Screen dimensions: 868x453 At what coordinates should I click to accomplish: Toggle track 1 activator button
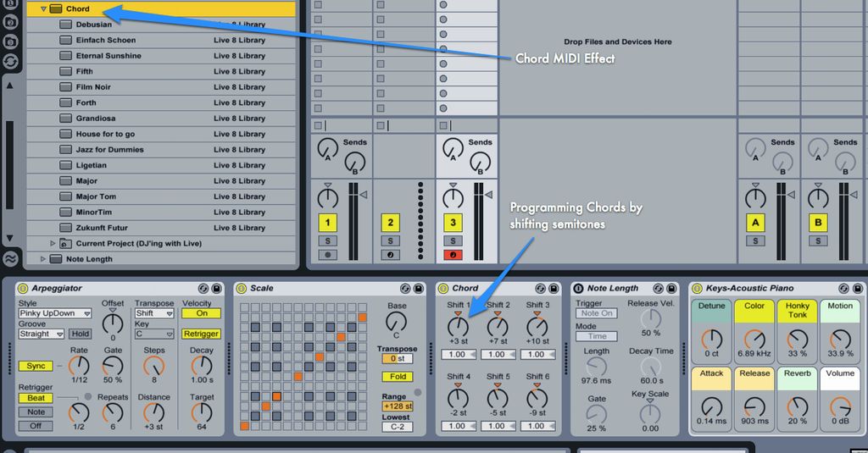click(328, 223)
